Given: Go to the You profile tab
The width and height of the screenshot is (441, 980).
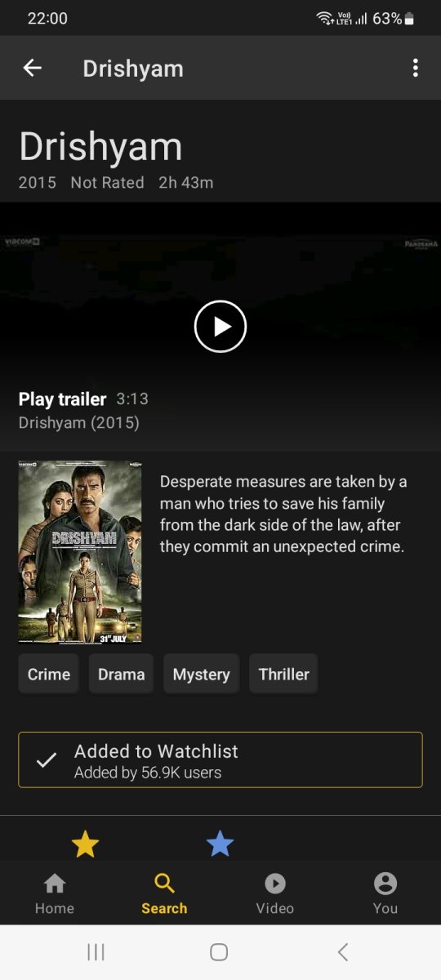Looking at the screenshot, I should tap(385, 894).
